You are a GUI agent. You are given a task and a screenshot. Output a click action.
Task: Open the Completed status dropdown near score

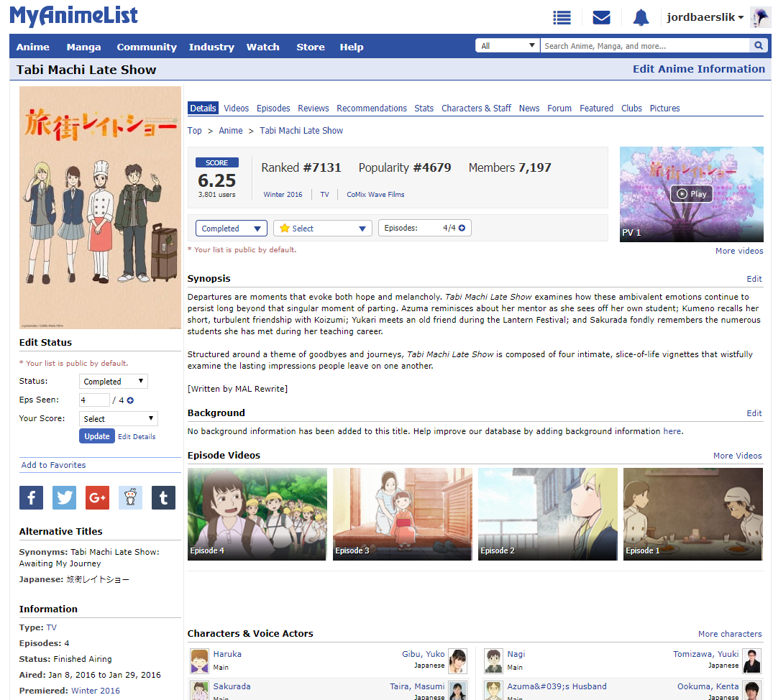point(232,229)
